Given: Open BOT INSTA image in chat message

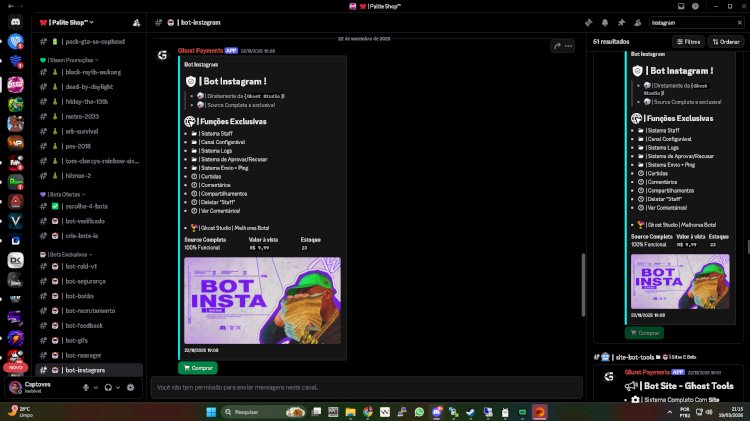Looking at the screenshot, I should coord(263,300).
